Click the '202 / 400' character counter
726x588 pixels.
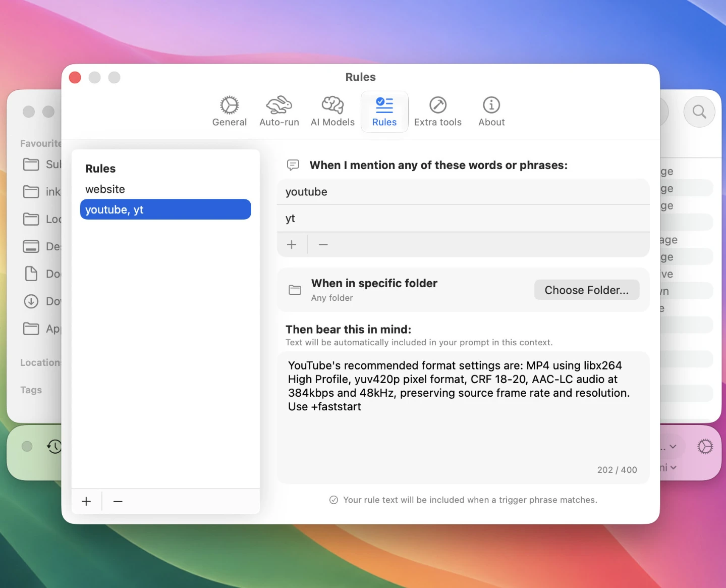point(617,470)
